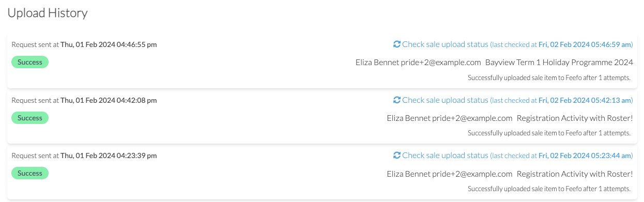Screen dimensions: 644x202
Task: Select Bayview Term 1 Holiday Programme 2024 text
Action: (559, 63)
